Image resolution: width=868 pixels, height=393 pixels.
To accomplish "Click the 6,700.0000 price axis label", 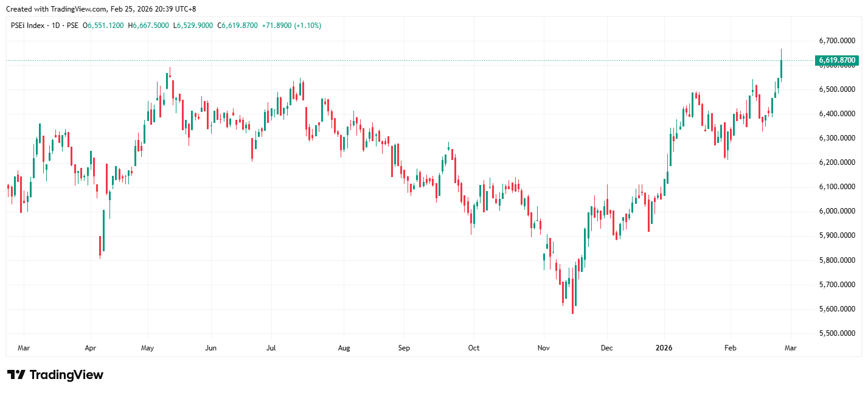I will pos(837,41).
